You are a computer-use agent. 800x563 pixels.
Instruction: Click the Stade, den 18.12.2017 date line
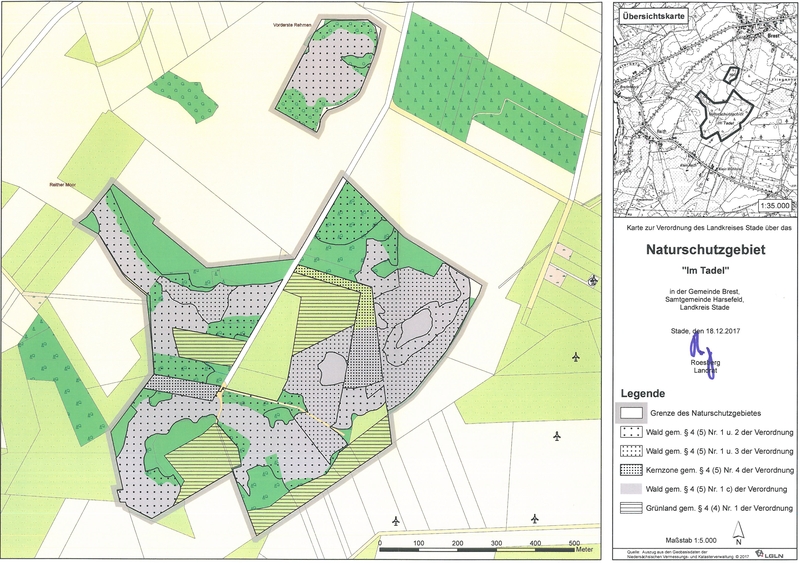point(702,328)
